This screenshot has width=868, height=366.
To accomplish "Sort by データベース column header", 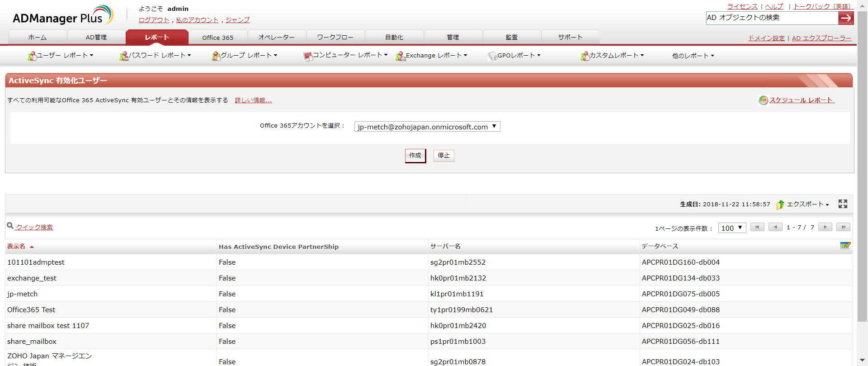I will click(660, 246).
